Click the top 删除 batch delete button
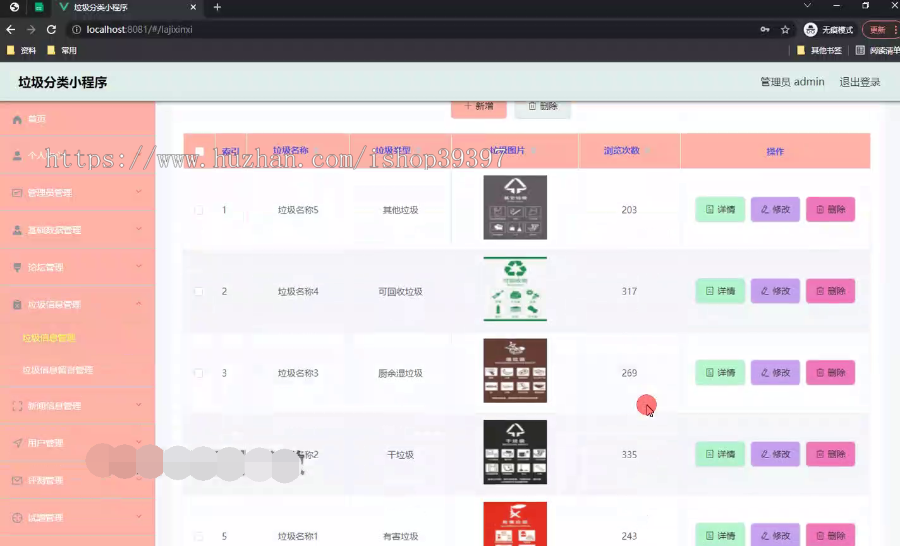The image size is (900, 546). click(542, 107)
